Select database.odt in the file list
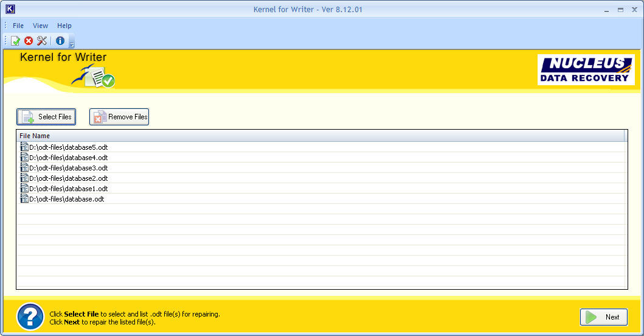Image resolution: width=644 pixels, height=336 pixels. (66, 199)
